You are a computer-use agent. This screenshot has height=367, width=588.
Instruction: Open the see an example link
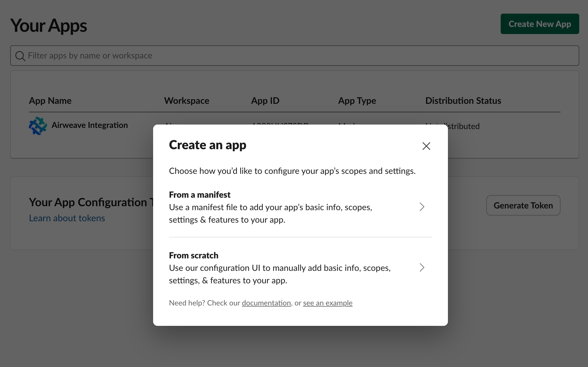328,303
